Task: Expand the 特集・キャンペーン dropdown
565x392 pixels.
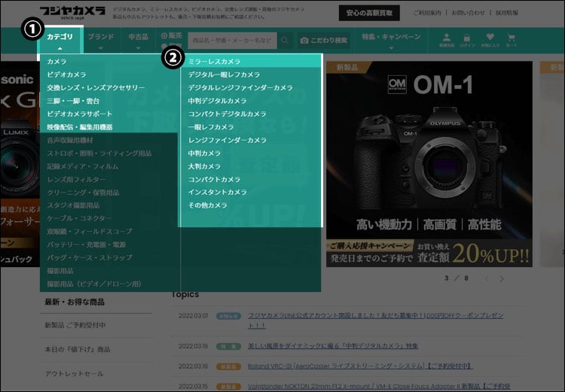Action: point(391,41)
